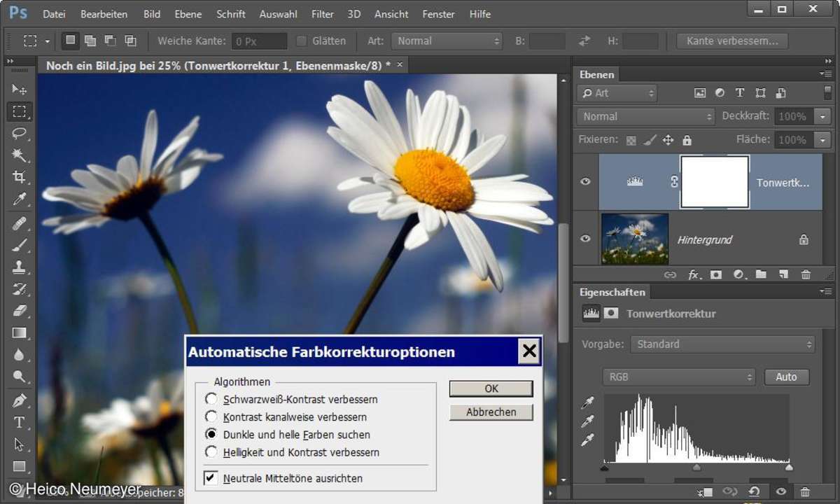Screen dimensions: 840x504
Task: Hide the Tonwertkorrektur layer eye icon
Action: coord(586,181)
